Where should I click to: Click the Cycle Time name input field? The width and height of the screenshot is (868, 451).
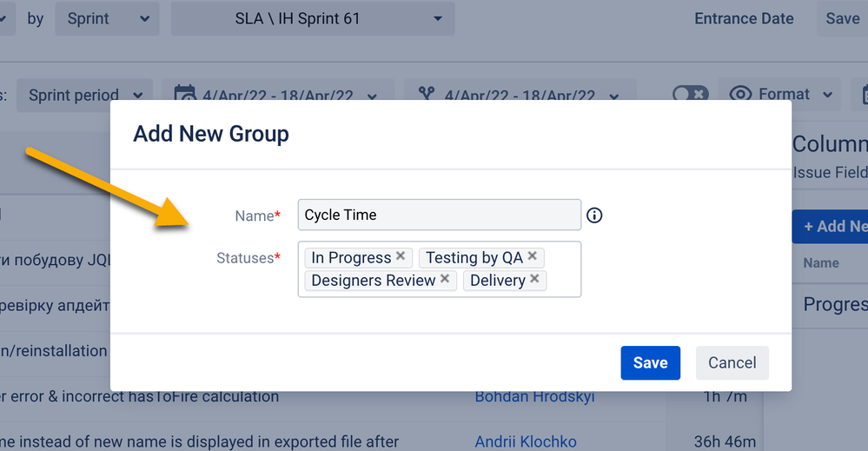click(x=440, y=215)
